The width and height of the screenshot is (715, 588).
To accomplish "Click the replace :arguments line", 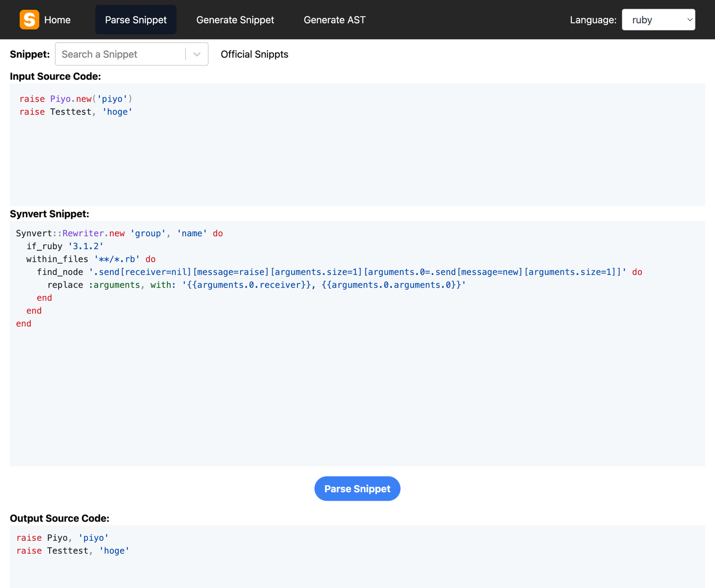I will point(256,285).
